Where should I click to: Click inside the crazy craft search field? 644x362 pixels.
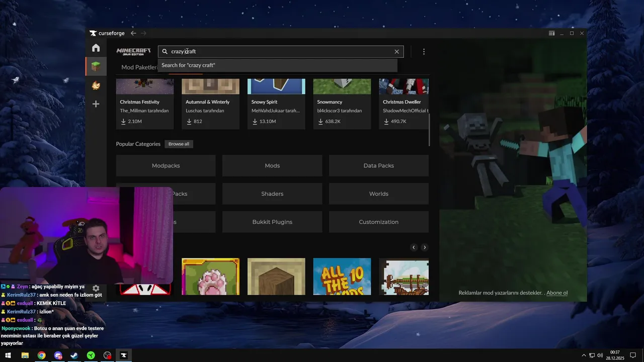pyautogui.click(x=281, y=51)
